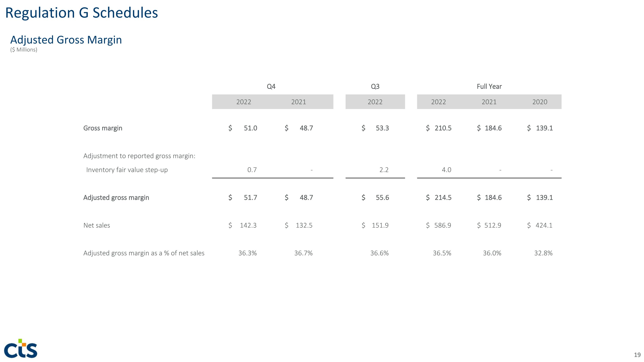Click the Q4 column group header

[271, 86]
